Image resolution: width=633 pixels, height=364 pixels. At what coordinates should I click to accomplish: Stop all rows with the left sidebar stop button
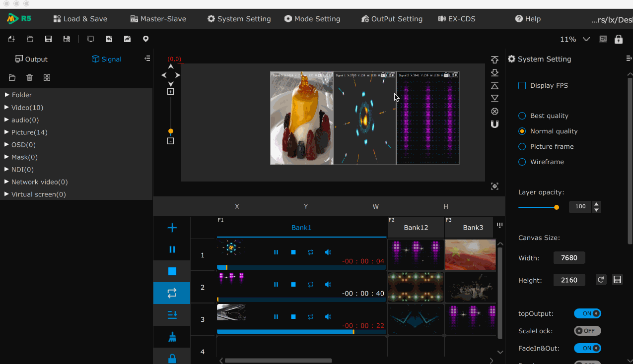(172, 271)
